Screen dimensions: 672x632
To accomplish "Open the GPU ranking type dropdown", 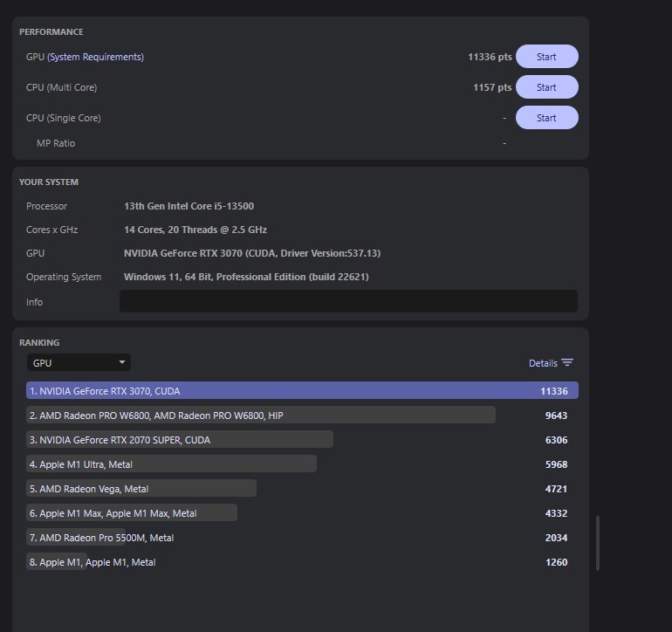I will point(79,362).
